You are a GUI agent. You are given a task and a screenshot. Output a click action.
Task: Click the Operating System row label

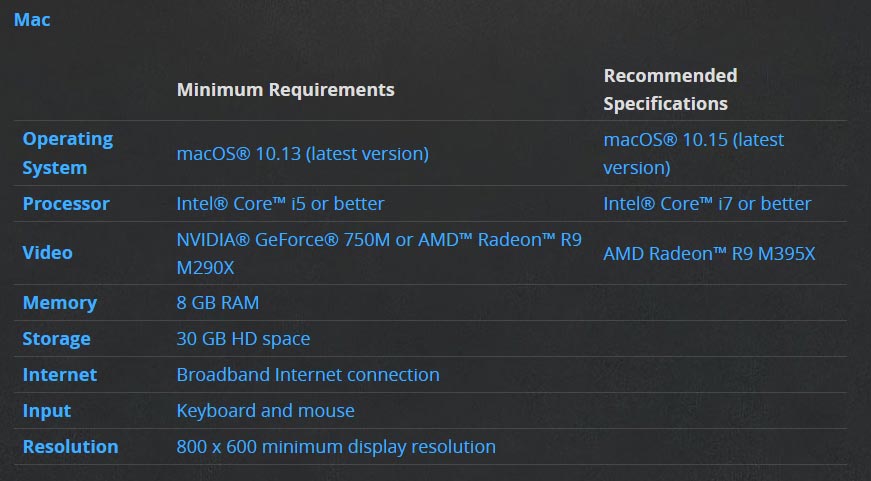click(68, 153)
